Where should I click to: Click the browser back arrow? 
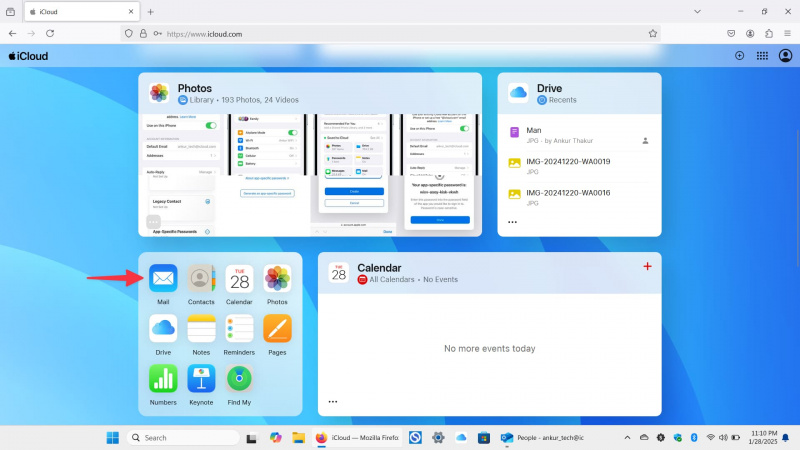tap(12, 34)
